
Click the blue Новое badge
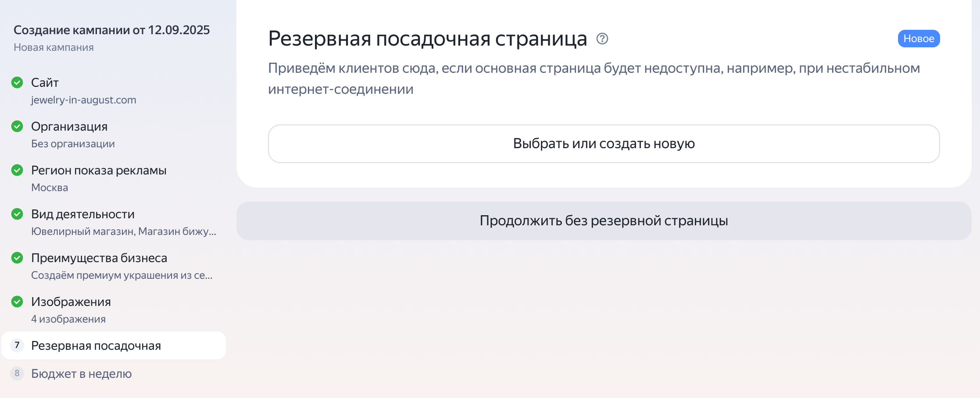click(x=919, y=39)
